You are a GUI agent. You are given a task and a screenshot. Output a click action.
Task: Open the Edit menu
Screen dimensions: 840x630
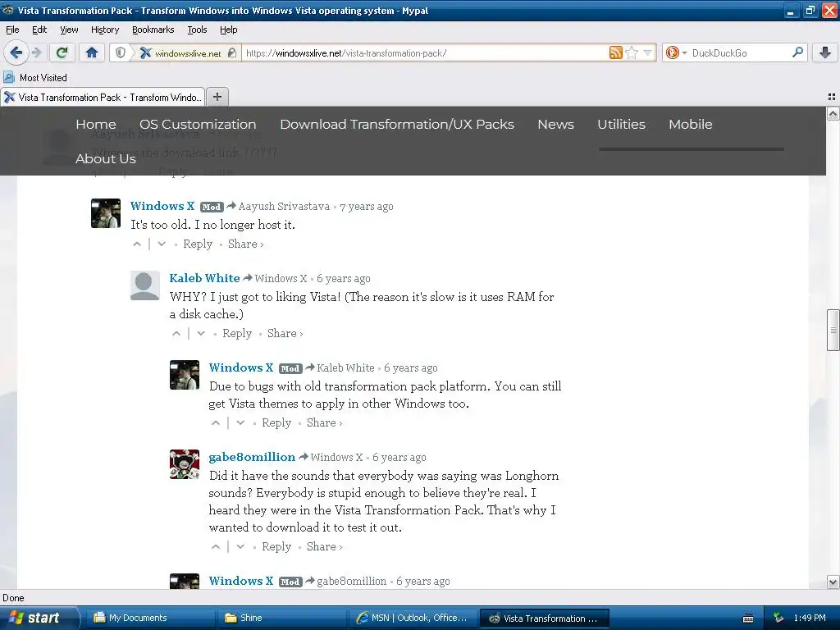pos(39,30)
